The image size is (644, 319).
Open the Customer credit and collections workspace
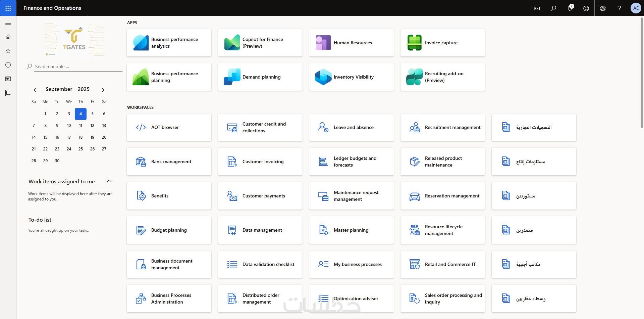pos(260,127)
